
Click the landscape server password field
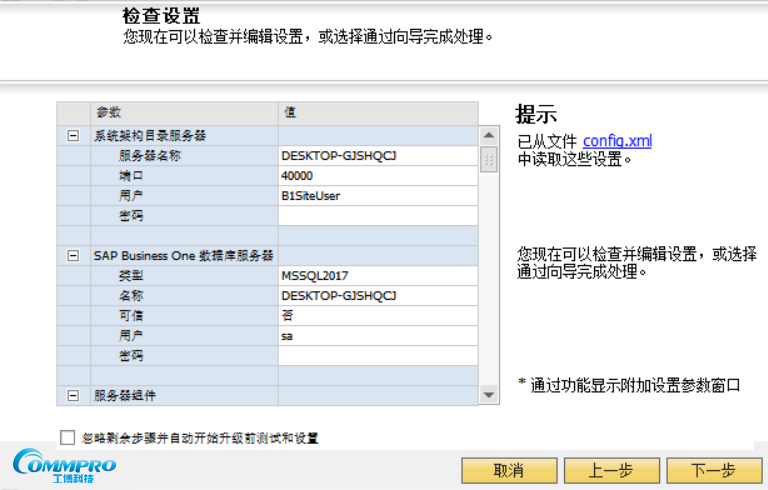point(377,216)
